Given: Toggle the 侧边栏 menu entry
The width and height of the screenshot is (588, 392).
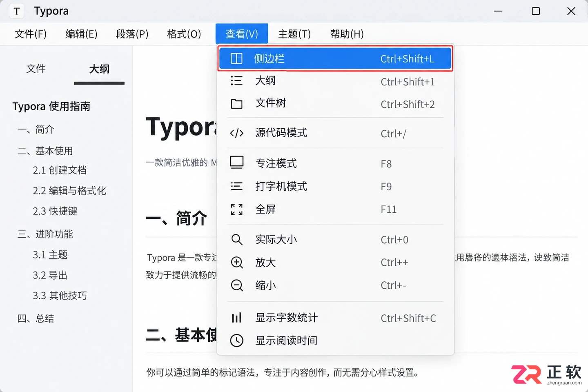Looking at the screenshot, I should pos(335,58).
